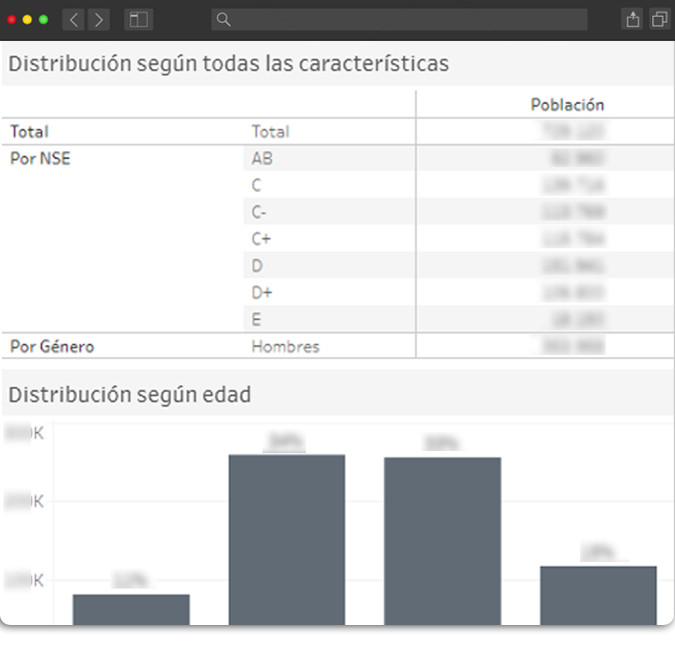Image resolution: width=675 pixels, height=650 pixels.
Task: Close the window with red button
Action: tap(12, 19)
